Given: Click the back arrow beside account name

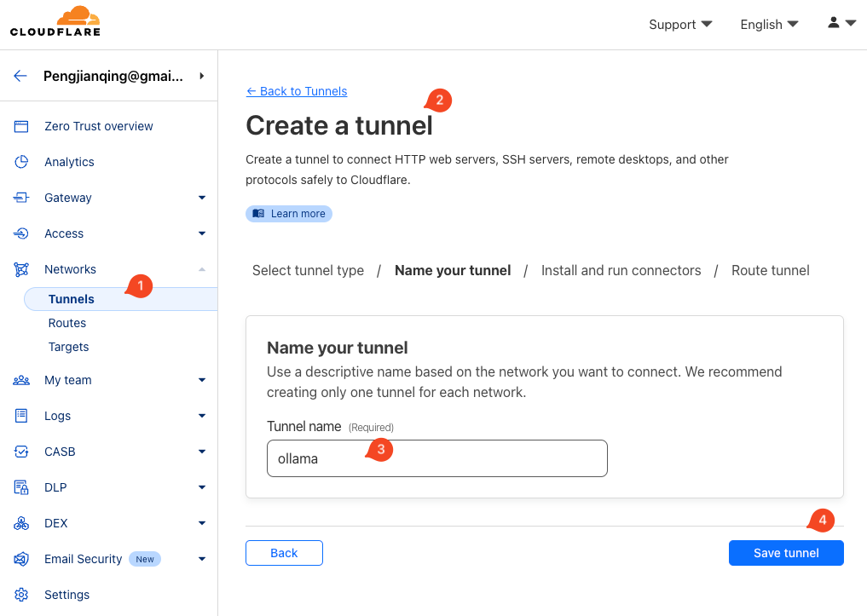Looking at the screenshot, I should click(20, 76).
